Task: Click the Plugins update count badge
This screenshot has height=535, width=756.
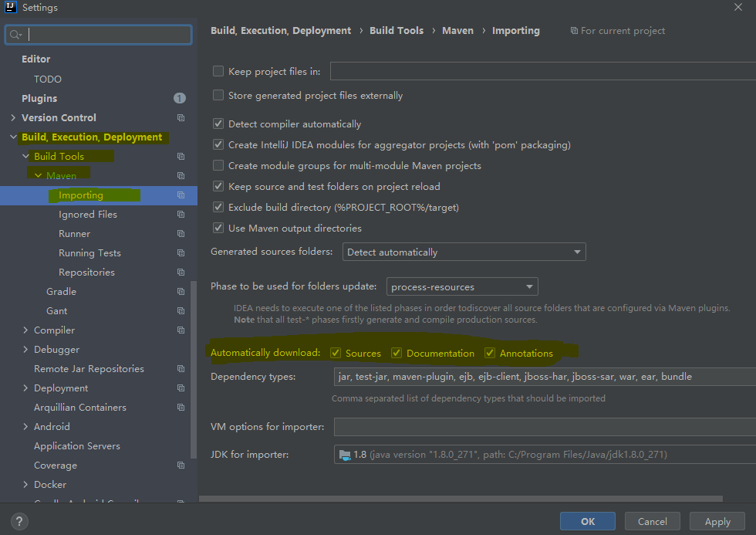Action: coord(179,98)
